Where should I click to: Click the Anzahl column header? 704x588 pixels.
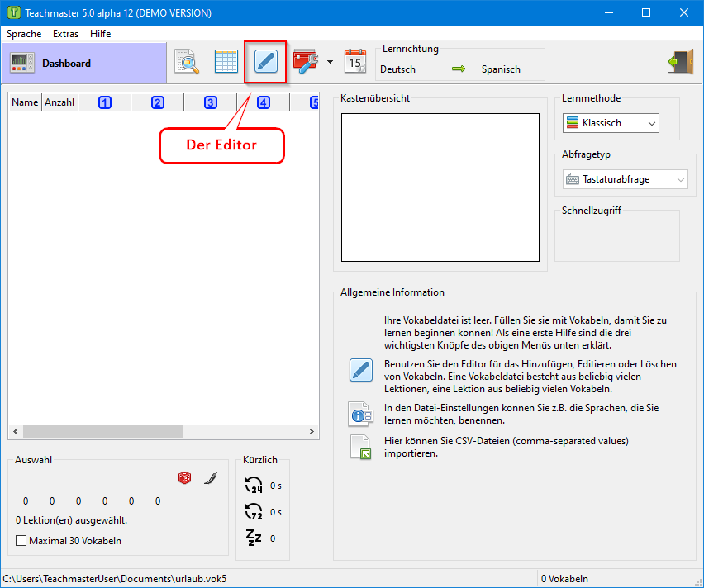tap(59, 102)
